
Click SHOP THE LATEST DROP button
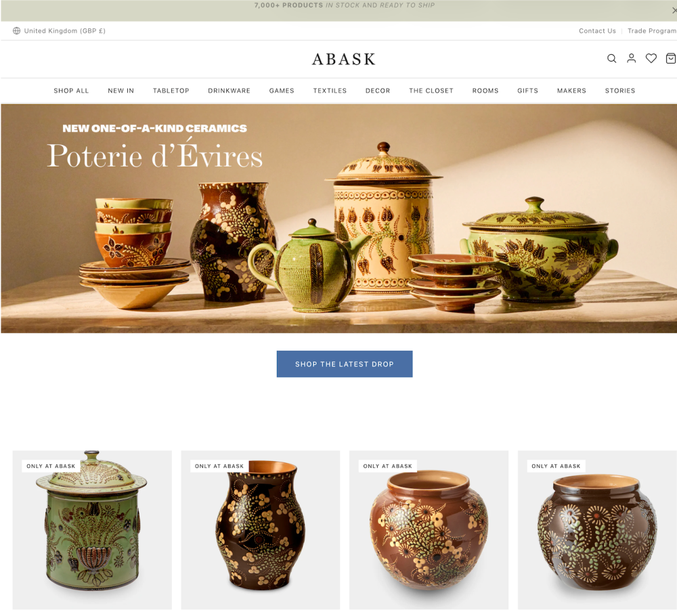click(345, 364)
